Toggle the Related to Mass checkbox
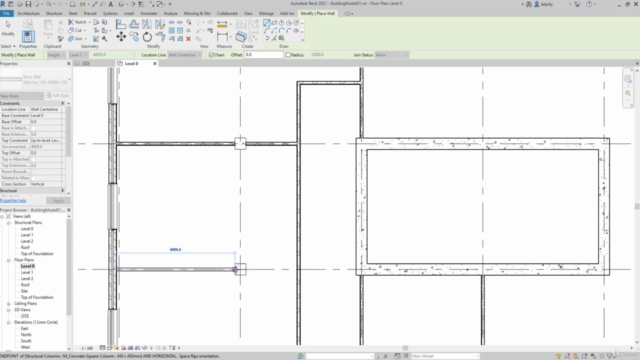Image resolution: width=640 pixels, height=360 pixels. (x=33, y=178)
